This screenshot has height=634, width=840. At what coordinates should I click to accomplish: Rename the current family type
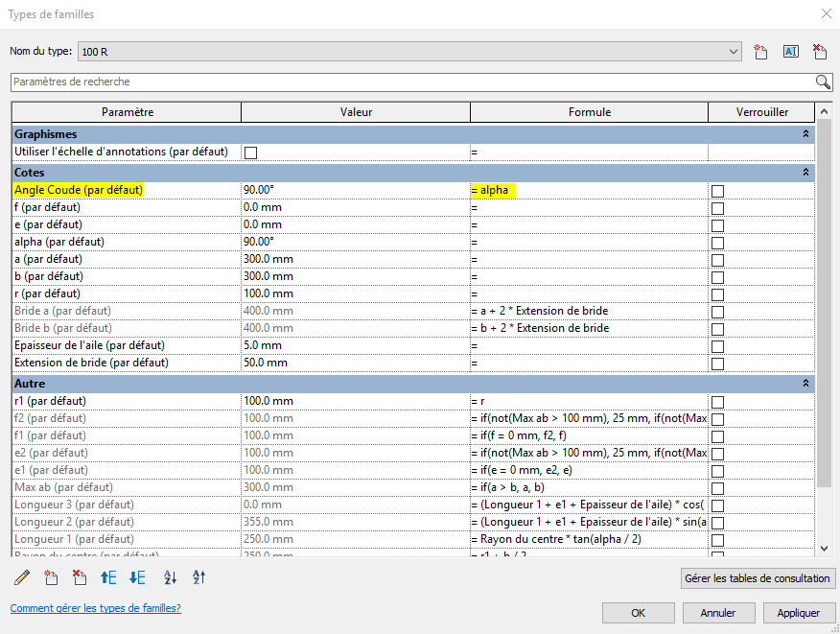click(x=791, y=52)
